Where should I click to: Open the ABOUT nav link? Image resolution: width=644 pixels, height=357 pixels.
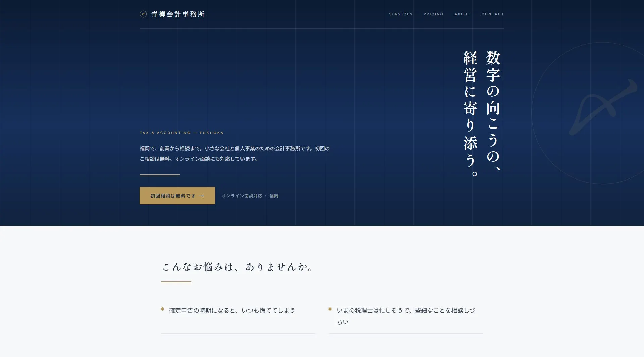(x=463, y=14)
